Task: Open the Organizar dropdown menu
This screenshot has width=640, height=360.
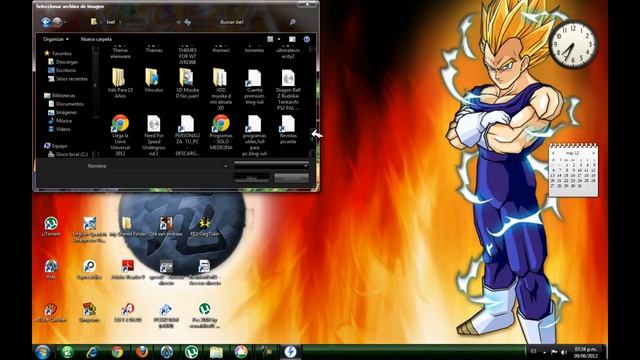Action: (56, 39)
